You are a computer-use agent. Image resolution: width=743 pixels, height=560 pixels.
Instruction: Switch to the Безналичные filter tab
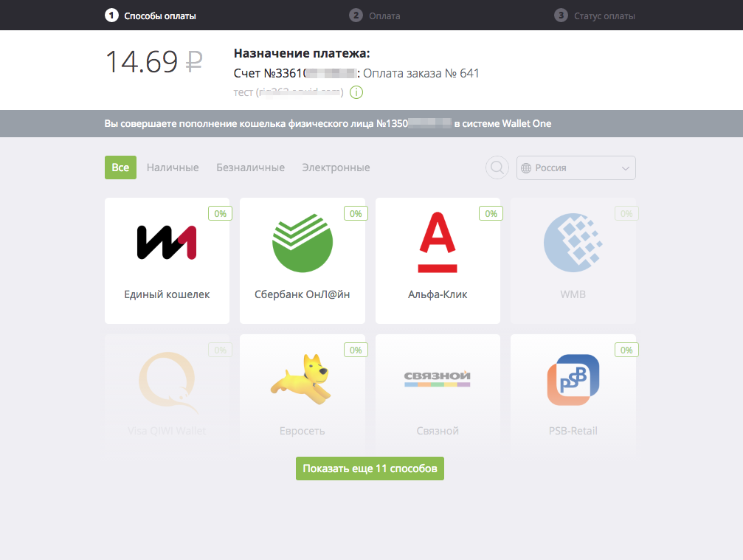coord(251,167)
